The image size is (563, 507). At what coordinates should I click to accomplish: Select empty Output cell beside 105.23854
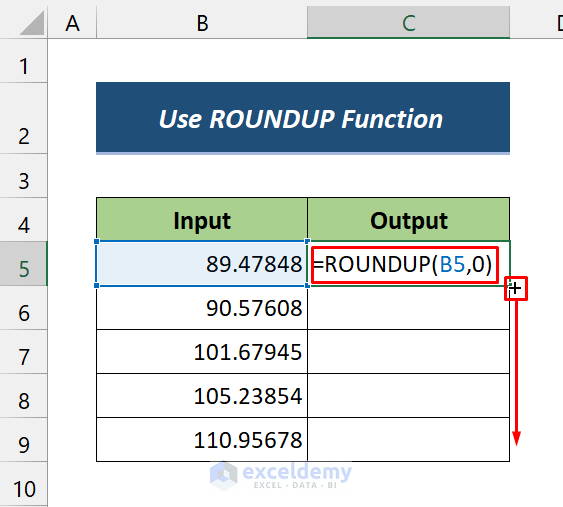(x=409, y=396)
